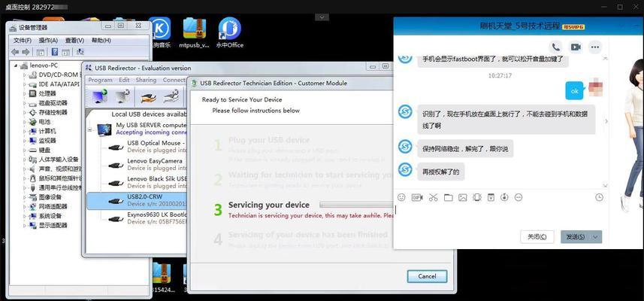644x301 pixels.
Task: Start a video call with the camera icon
Action: [x=576, y=47]
